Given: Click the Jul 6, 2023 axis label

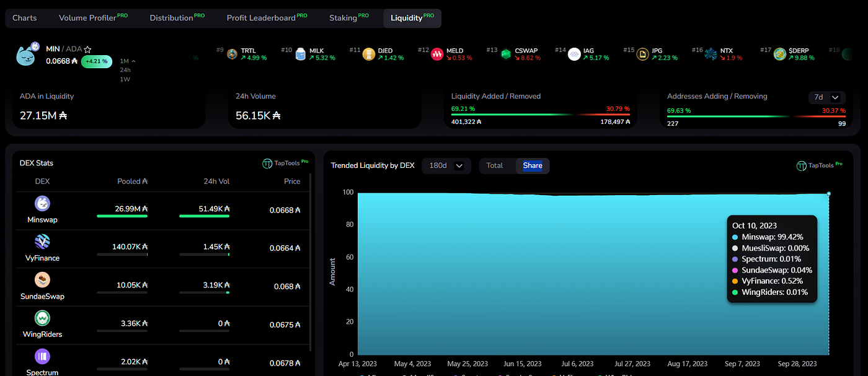Looking at the screenshot, I should coord(577,364).
